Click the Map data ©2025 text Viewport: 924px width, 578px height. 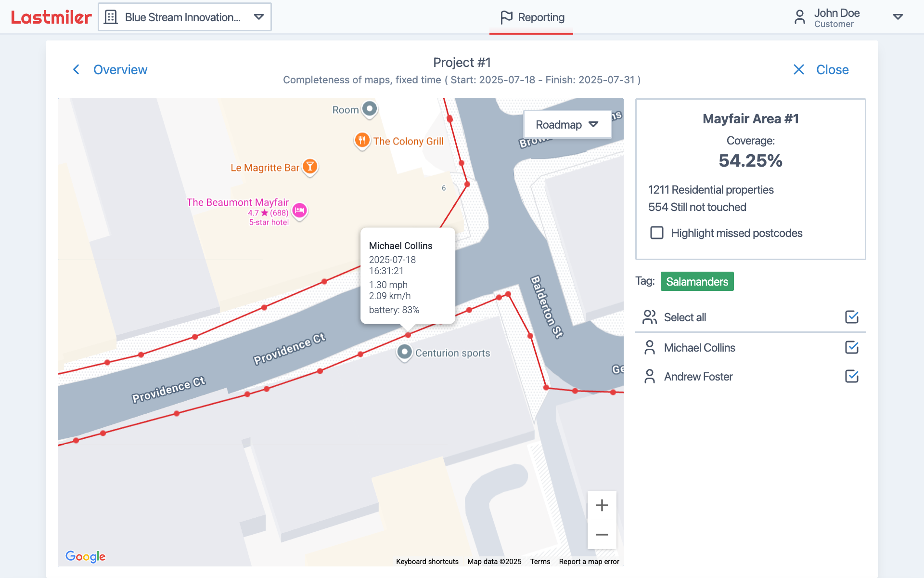click(x=494, y=562)
